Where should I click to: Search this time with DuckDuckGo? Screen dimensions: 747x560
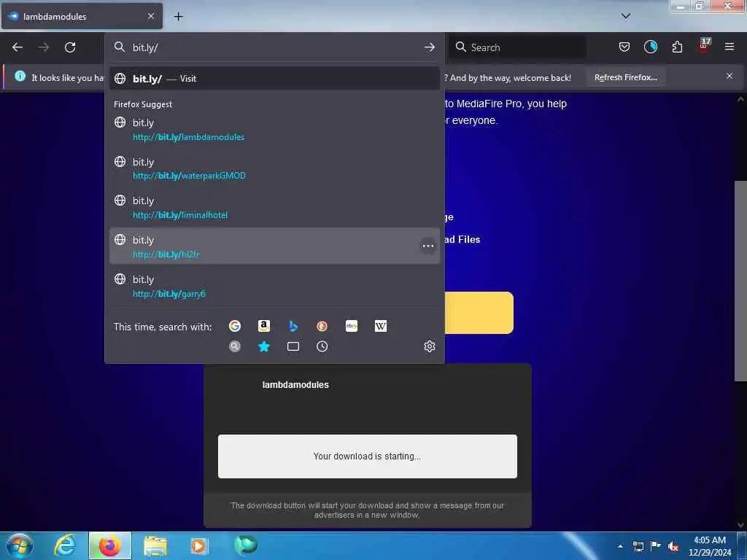pos(322,326)
